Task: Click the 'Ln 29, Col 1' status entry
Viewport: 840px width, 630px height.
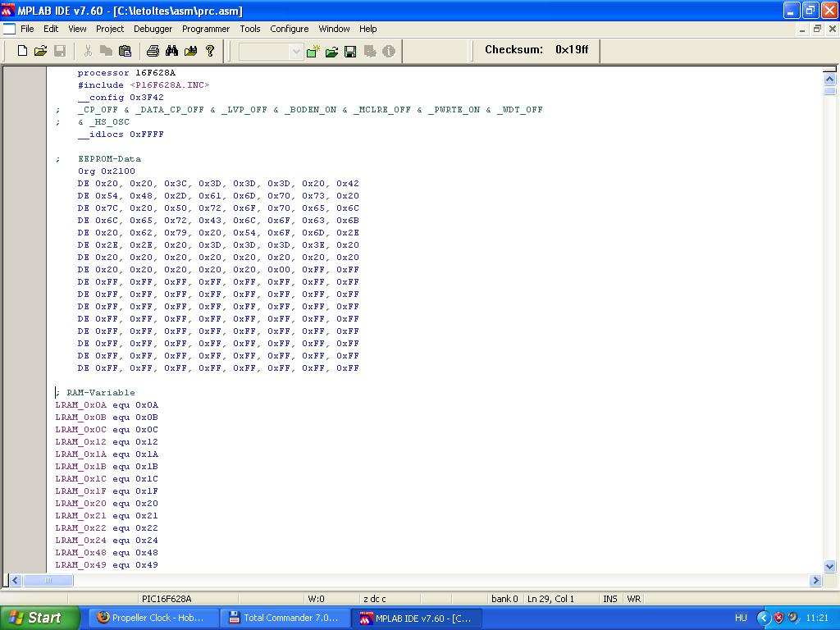Action: 550,599
